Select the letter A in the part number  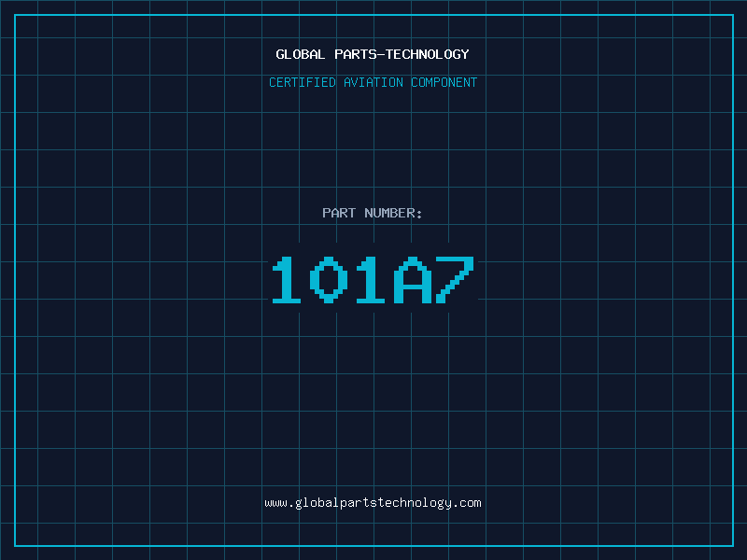click(x=413, y=280)
